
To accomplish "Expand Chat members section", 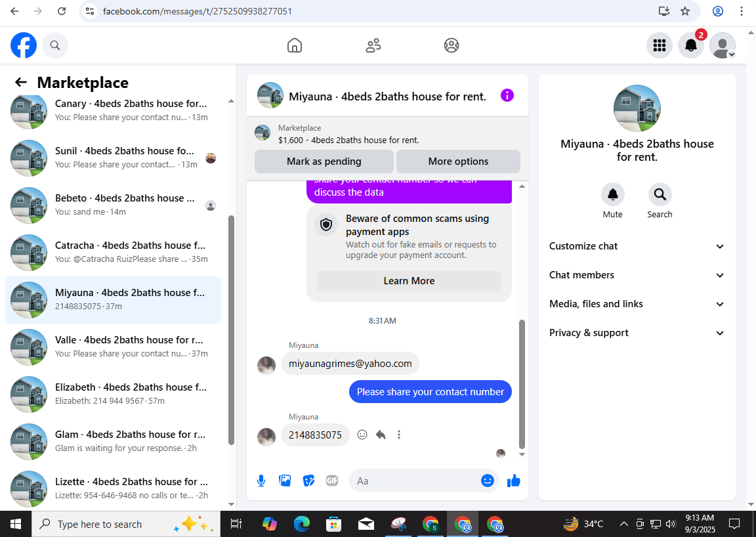I will pyautogui.click(x=637, y=275).
